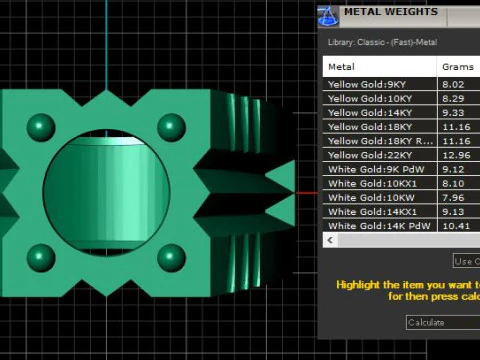
Task: Click the 8.10 grams value
Action: pos(453,184)
